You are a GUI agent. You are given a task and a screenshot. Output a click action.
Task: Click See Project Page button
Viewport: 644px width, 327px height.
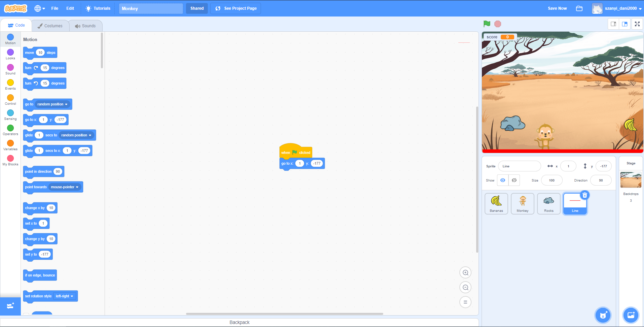coord(236,8)
